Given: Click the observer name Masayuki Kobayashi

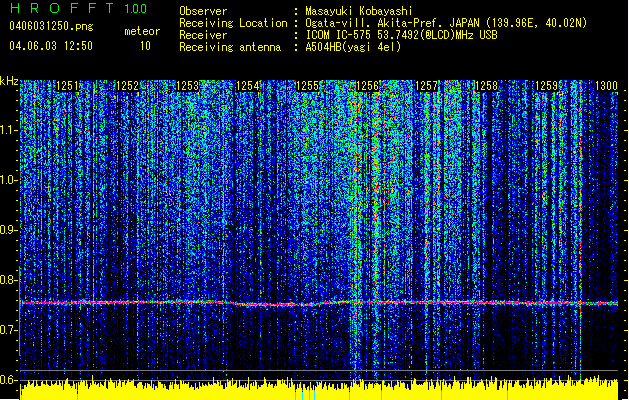Looking at the screenshot, I should pyautogui.click(x=359, y=11).
